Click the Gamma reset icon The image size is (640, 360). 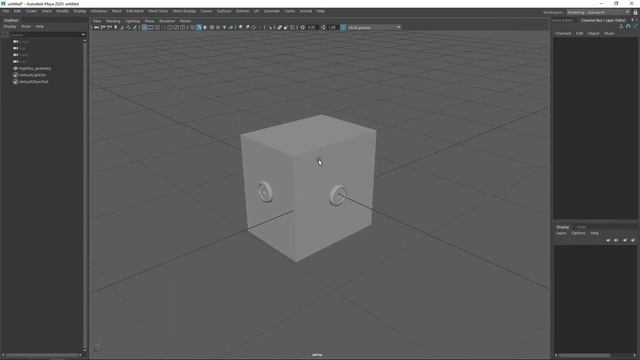(x=323, y=28)
